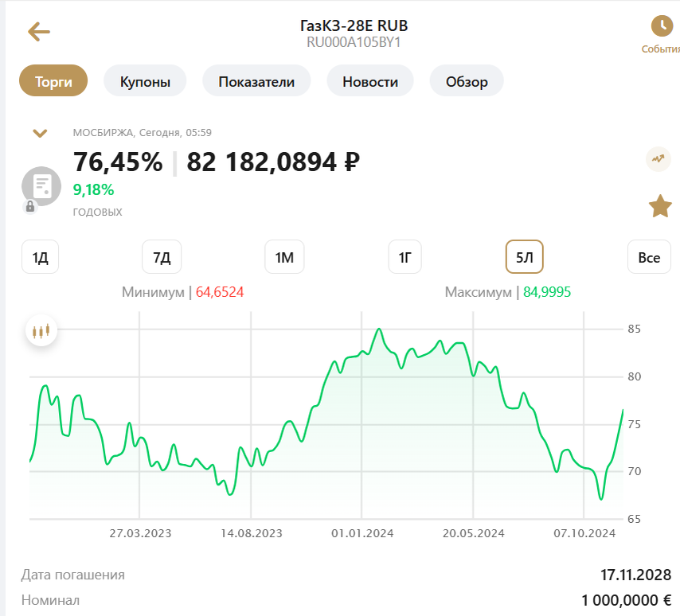The width and height of the screenshot is (680, 616).
Task: Click the Номинал label
Action: pos(50,600)
